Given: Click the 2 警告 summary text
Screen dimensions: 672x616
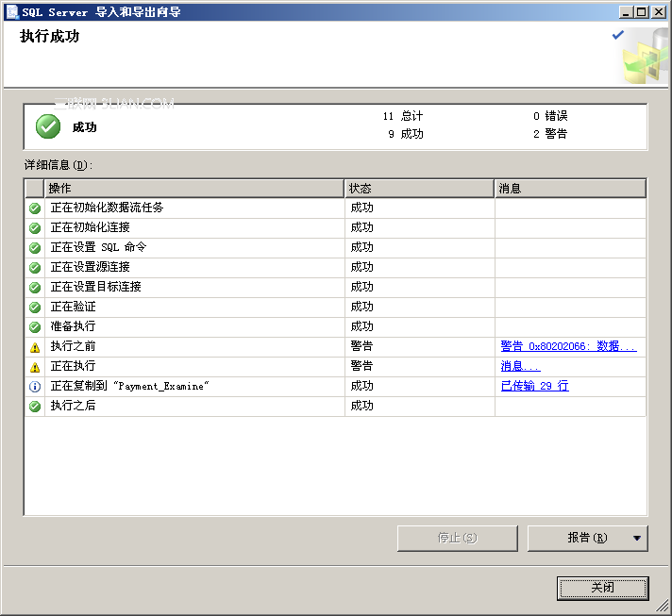Looking at the screenshot, I should (x=550, y=134).
